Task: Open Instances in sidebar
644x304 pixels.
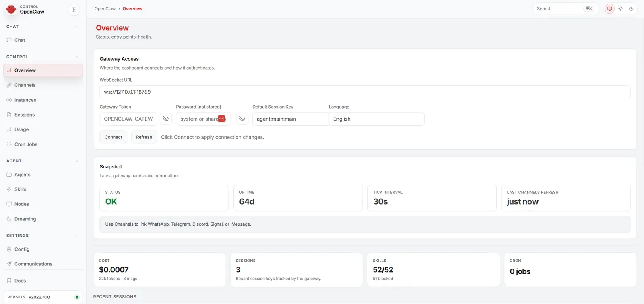Action: (x=43, y=100)
